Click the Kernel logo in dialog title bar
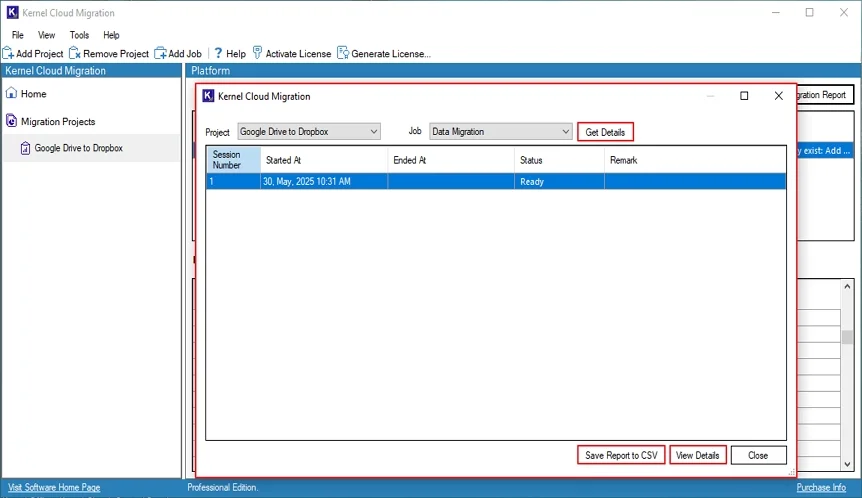Screen dimensions: 862x498 coord(208,96)
